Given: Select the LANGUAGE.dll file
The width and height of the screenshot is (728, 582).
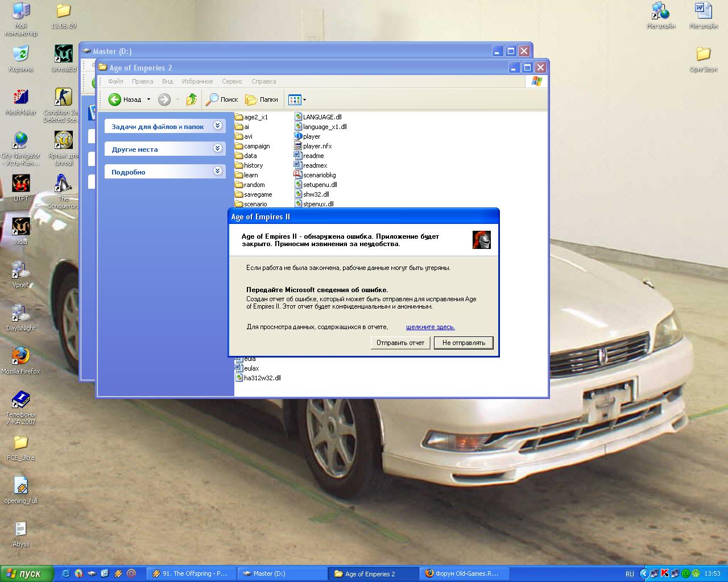Looking at the screenshot, I should pos(322,117).
